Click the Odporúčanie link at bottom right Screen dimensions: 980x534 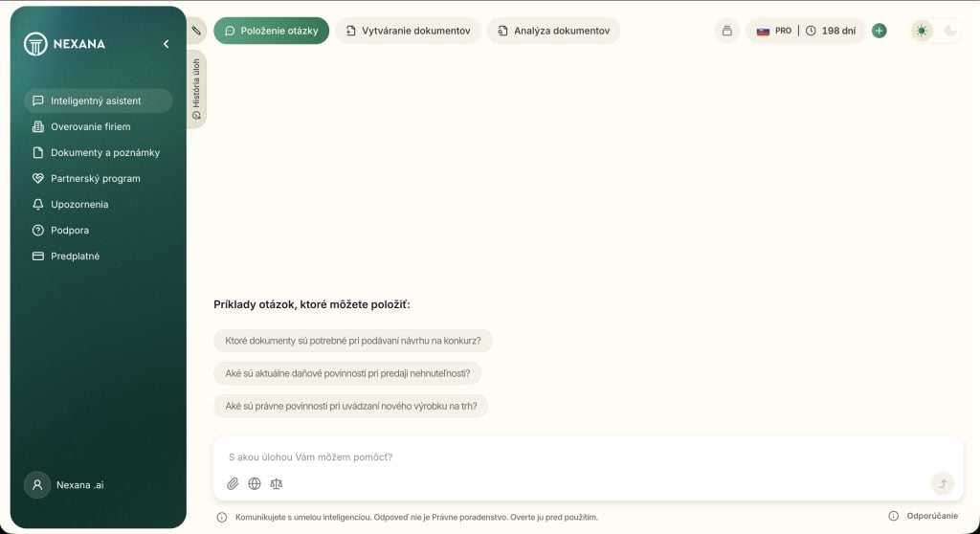pyautogui.click(x=924, y=516)
